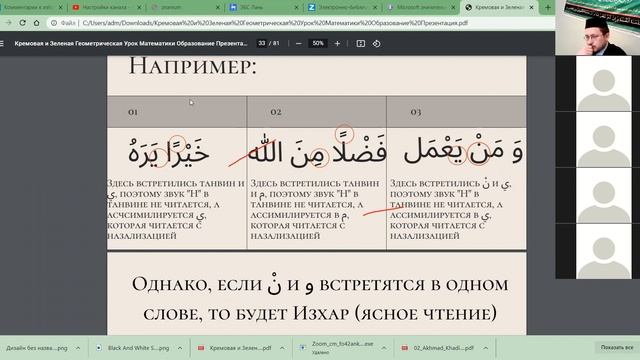Reload the page in the browser
Screen dimensions: 640x360
point(22,23)
